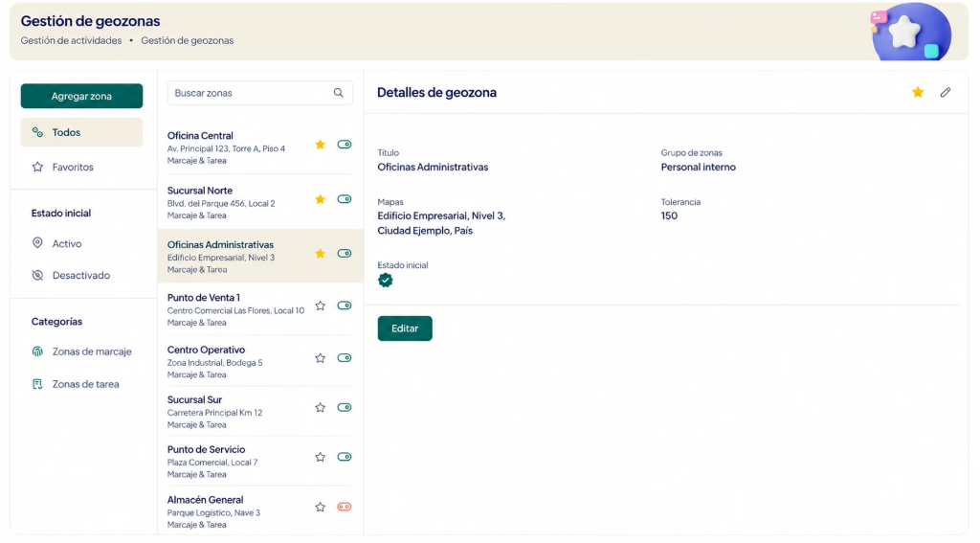Add Almacén General to favorites

(x=320, y=508)
